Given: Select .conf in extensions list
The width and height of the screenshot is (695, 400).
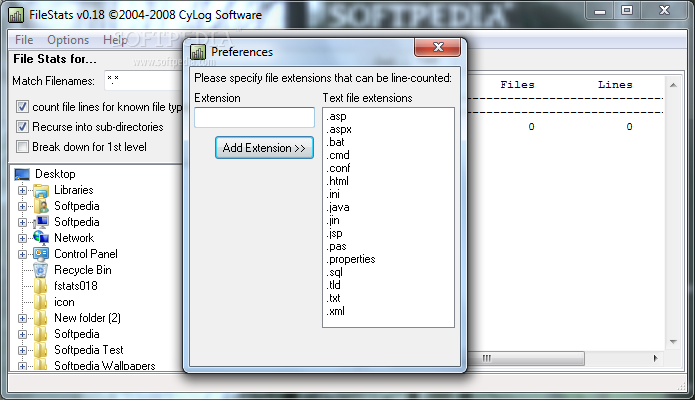Looking at the screenshot, I should [339, 168].
